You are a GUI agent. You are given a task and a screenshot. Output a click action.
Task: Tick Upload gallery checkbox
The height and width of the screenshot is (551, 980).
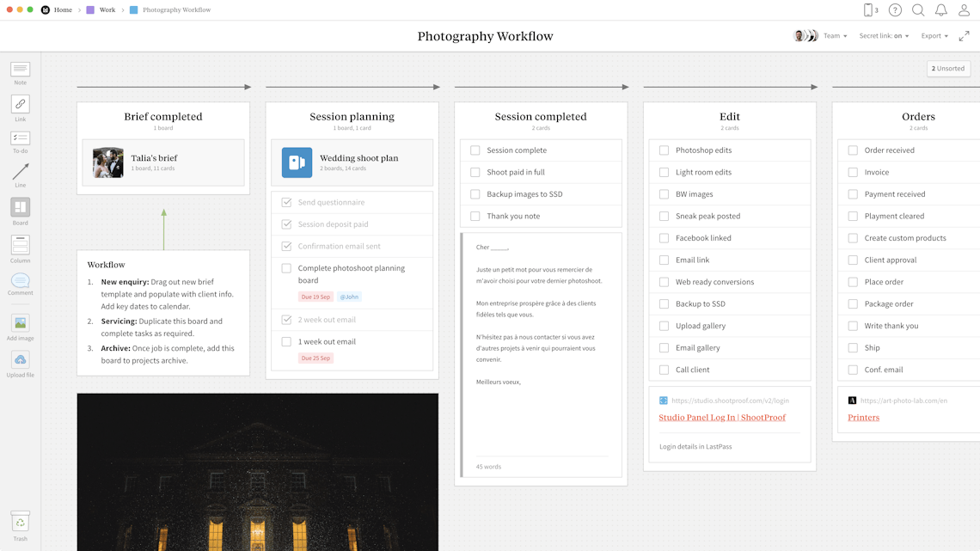pyautogui.click(x=664, y=326)
